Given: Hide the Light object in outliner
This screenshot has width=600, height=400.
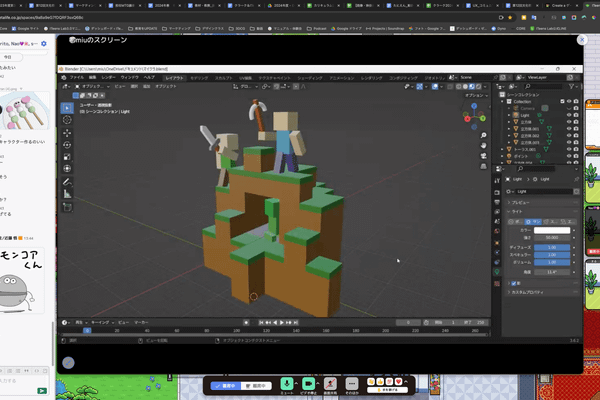Looking at the screenshot, I should pos(569,115).
